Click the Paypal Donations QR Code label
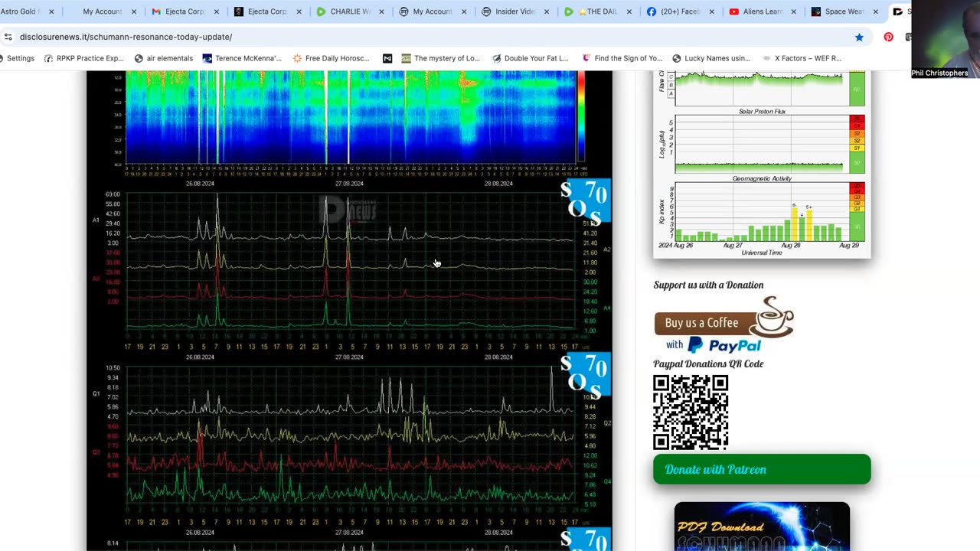980x551 pixels. 708,364
